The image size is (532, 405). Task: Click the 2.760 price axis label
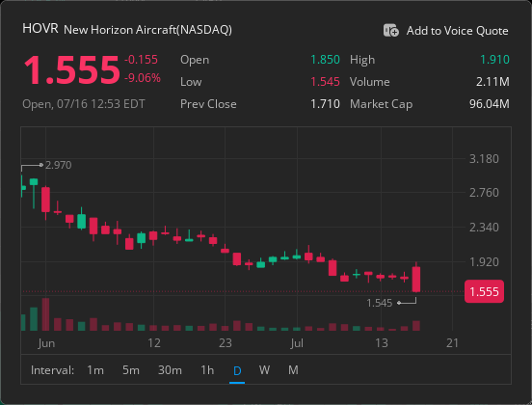[x=484, y=193]
